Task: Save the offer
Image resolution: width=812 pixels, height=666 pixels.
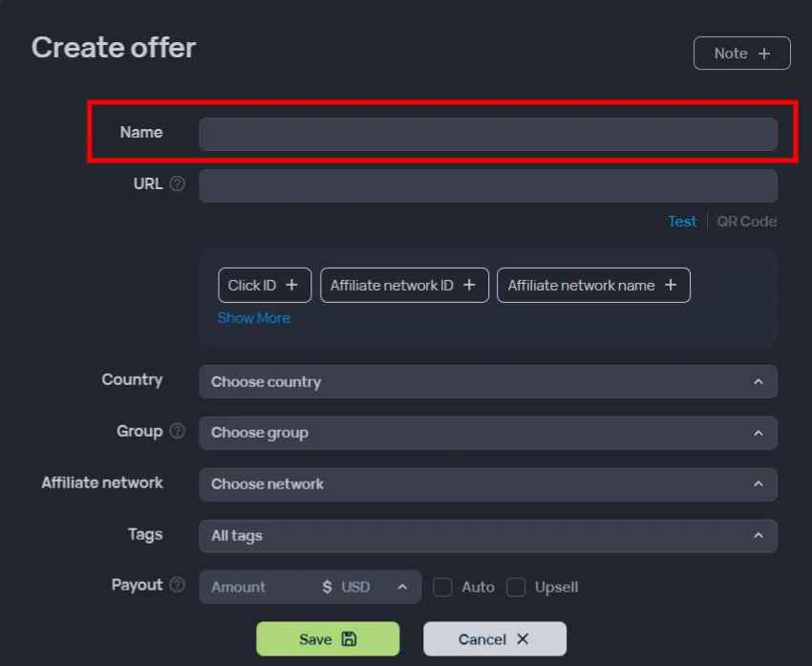Action: [x=328, y=639]
